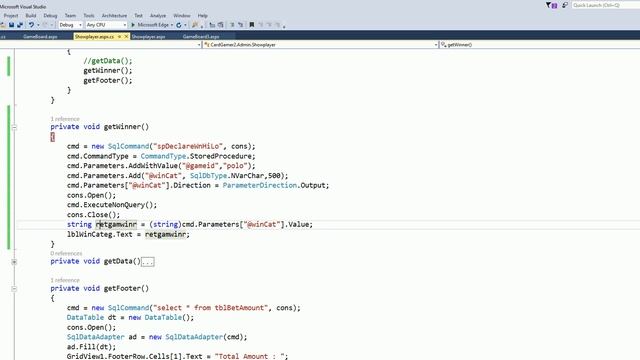The height and width of the screenshot is (360, 640).
Task: Open the Tools menu
Action: 89,16
